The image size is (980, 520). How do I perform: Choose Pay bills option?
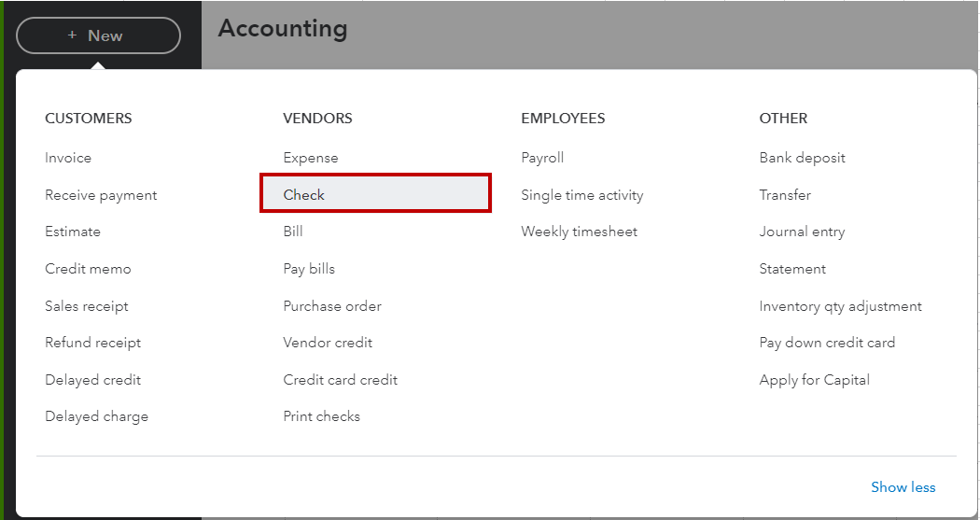click(309, 269)
